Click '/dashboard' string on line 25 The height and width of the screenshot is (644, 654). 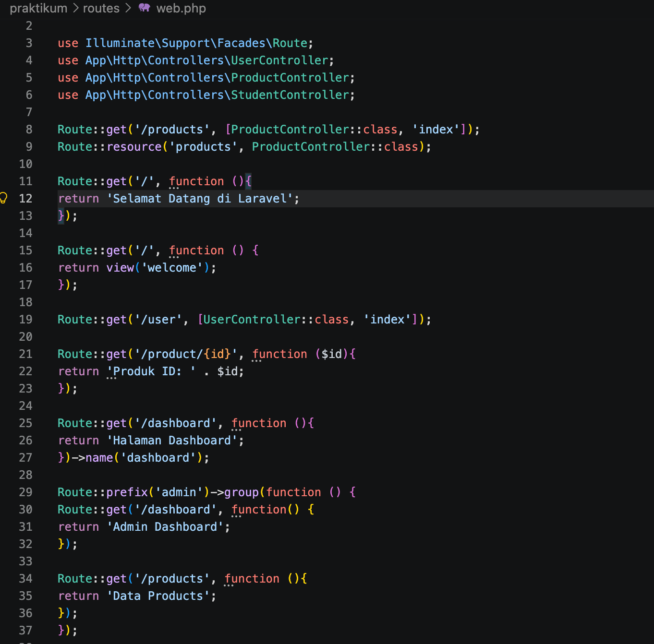175,423
